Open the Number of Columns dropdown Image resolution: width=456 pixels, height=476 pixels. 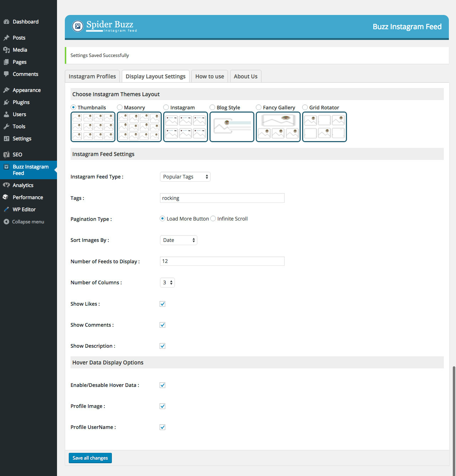click(x=167, y=283)
